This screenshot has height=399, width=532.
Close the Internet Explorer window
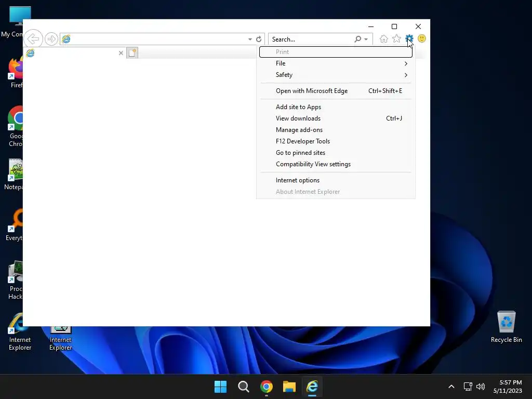[x=418, y=26]
